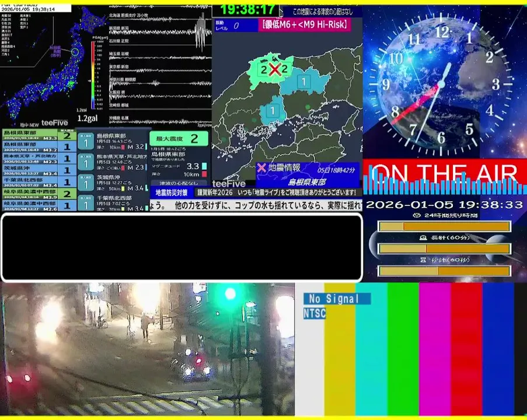
Task: Click the PGA timestamp 2026/01/05 19:38:14
Action: 28,10
